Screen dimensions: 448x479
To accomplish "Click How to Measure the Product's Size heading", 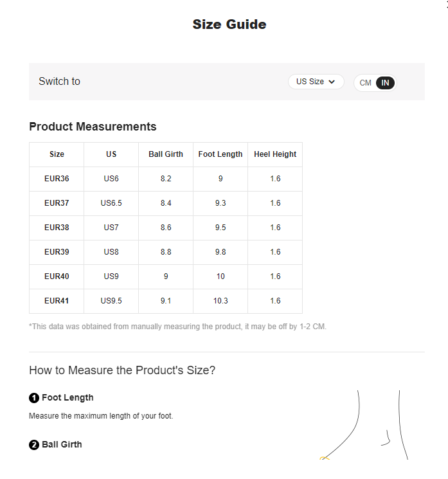I will [122, 370].
